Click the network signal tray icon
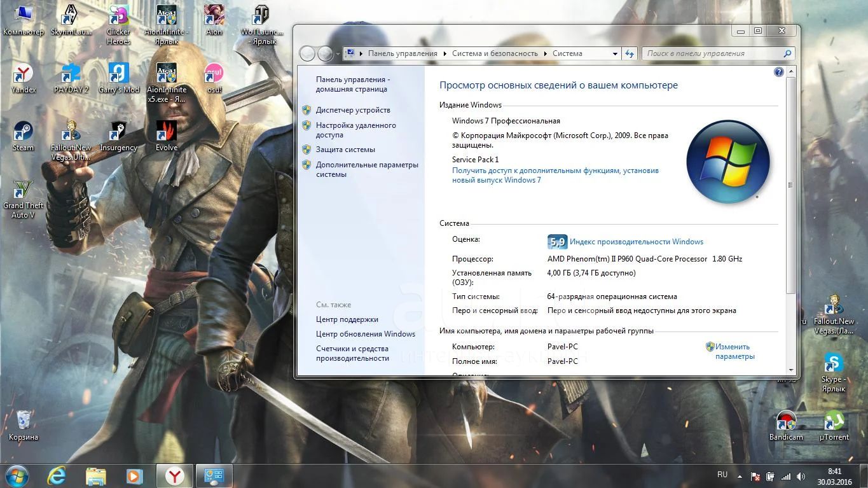Image resolution: width=868 pixels, height=488 pixels. click(786, 477)
